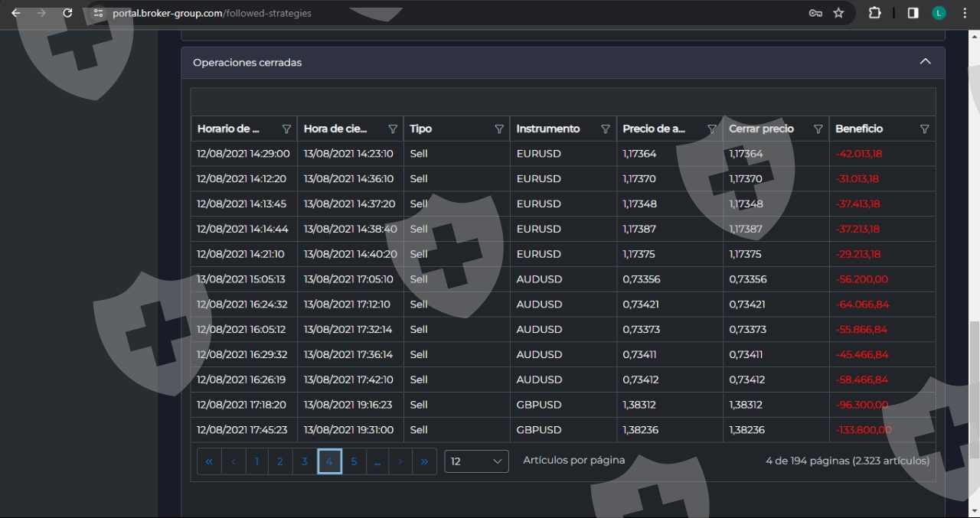This screenshot has height=518, width=980.
Task: Collapse the Operaciones cerradas panel
Action: pos(925,62)
